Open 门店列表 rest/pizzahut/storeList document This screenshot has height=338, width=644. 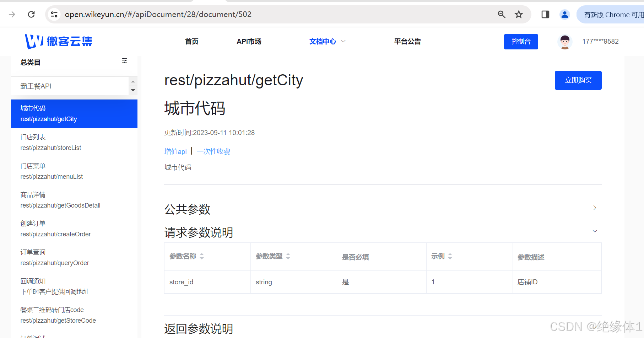click(x=74, y=143)
